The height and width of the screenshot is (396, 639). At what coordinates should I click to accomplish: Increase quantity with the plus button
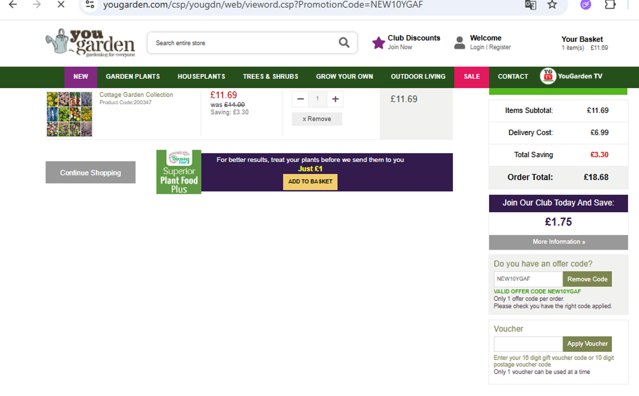335,99
